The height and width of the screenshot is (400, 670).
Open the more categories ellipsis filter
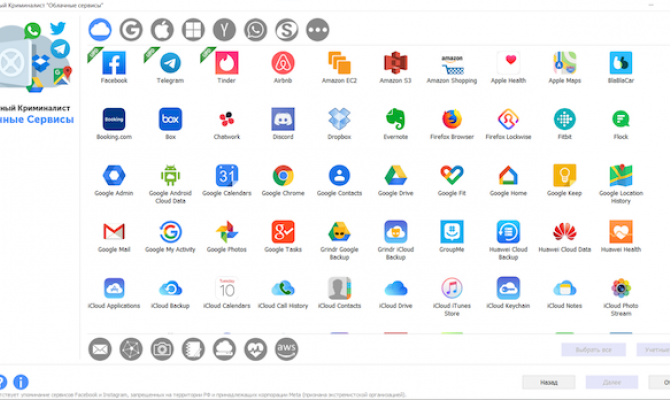coord(318,30)
